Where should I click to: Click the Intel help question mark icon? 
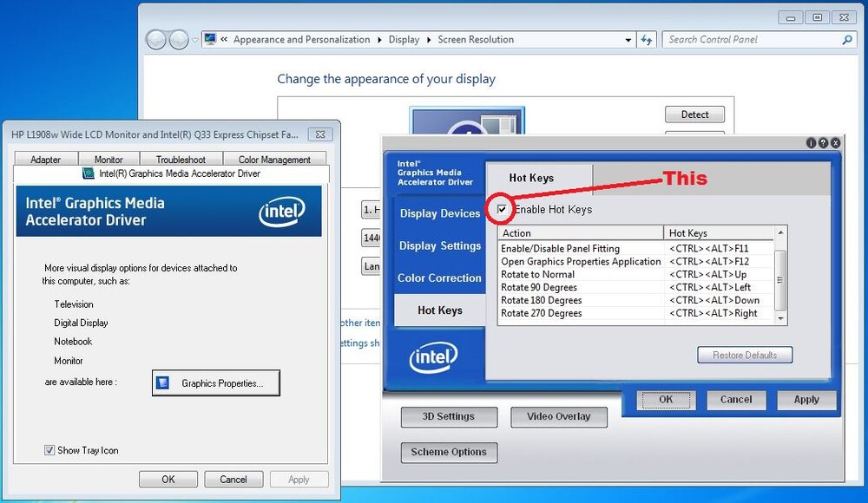coord(823,143)
